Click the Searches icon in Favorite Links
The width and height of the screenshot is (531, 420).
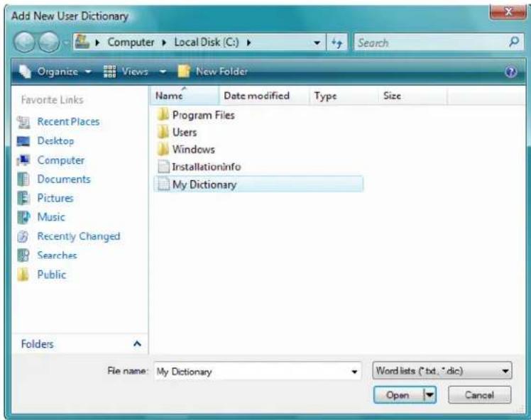click(x=23, y=255)
